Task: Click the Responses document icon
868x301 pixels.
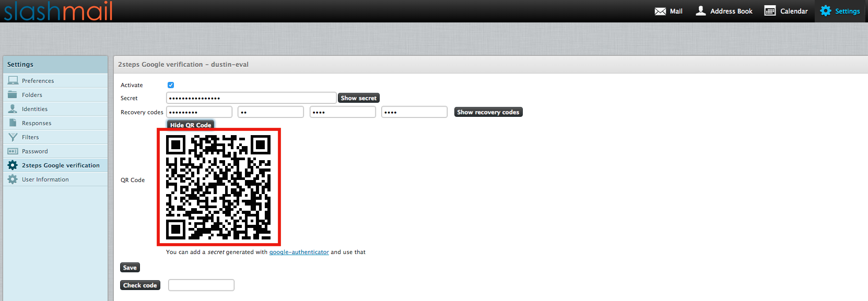Action: pos(13,123)
